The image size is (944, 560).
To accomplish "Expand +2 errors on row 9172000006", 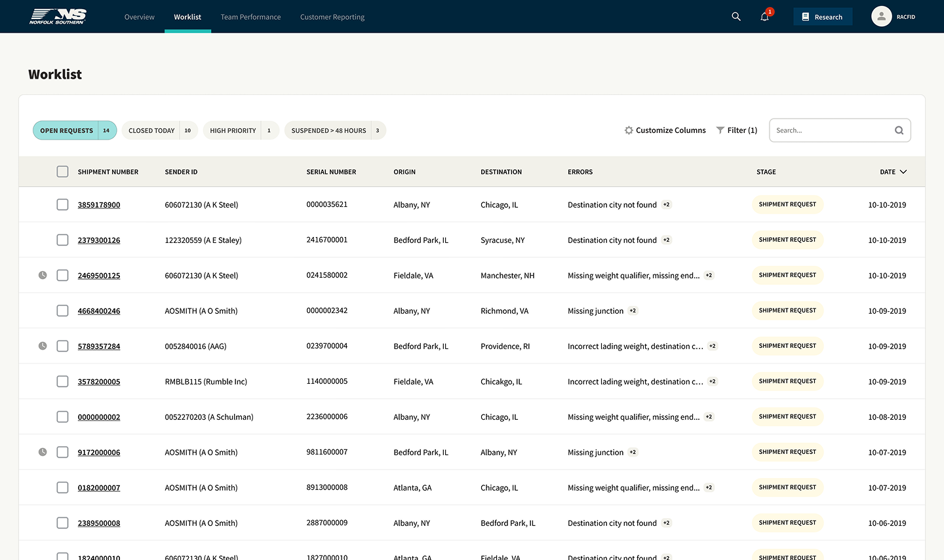I will (x=633, y=452).
